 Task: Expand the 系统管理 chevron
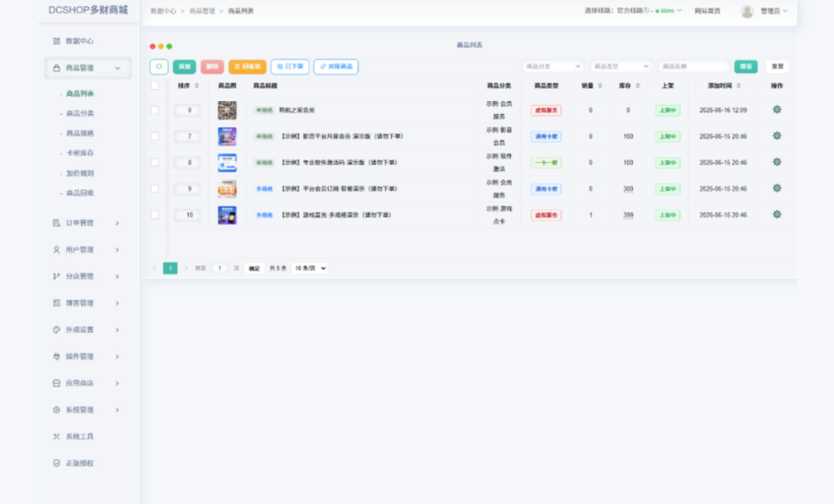[x=117, y=410]
